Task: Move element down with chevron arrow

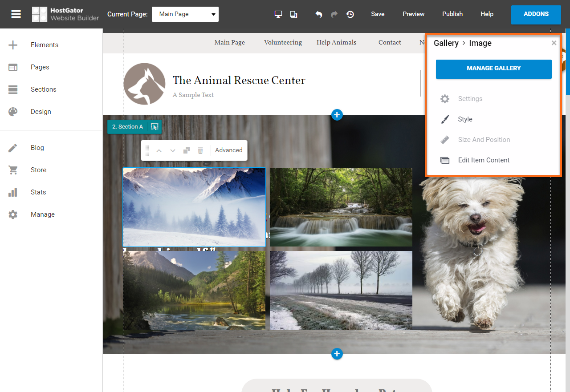Action: click(x=173, y=150)
